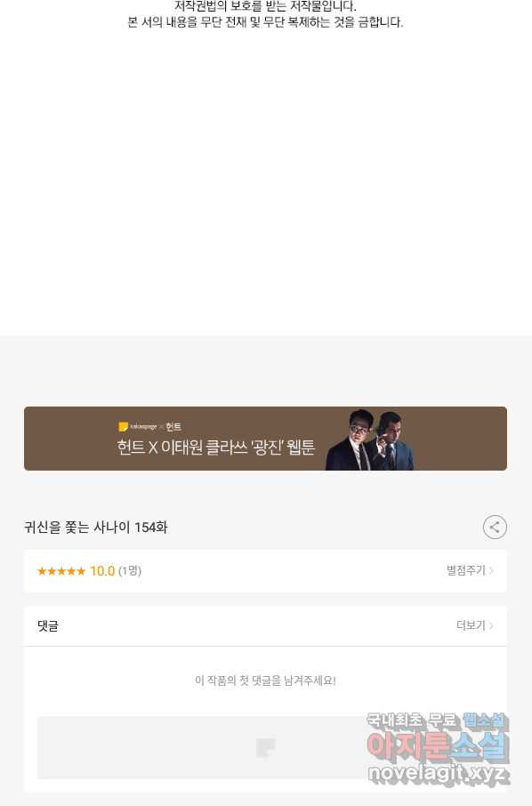This screenshot has height=806, width=532.
Task: Select the 댓글 section header
Action: click(48, 625)
